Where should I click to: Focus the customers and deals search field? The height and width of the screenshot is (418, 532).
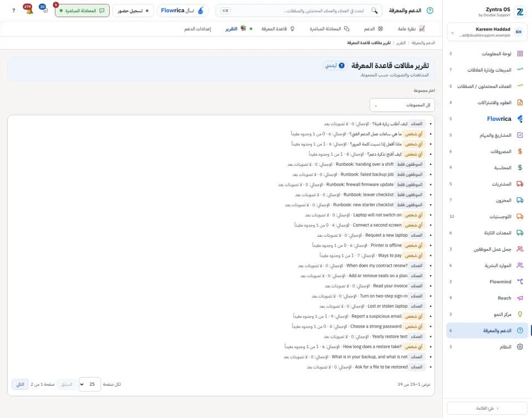click(x=299, y=11)
